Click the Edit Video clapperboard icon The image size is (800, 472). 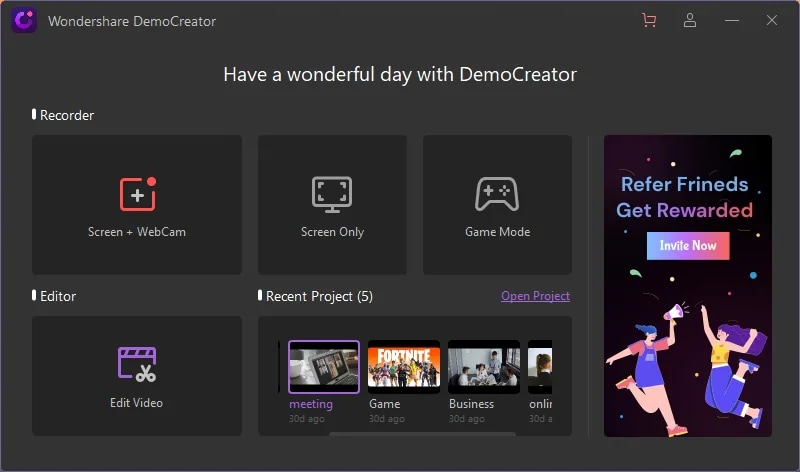[137, 364]
